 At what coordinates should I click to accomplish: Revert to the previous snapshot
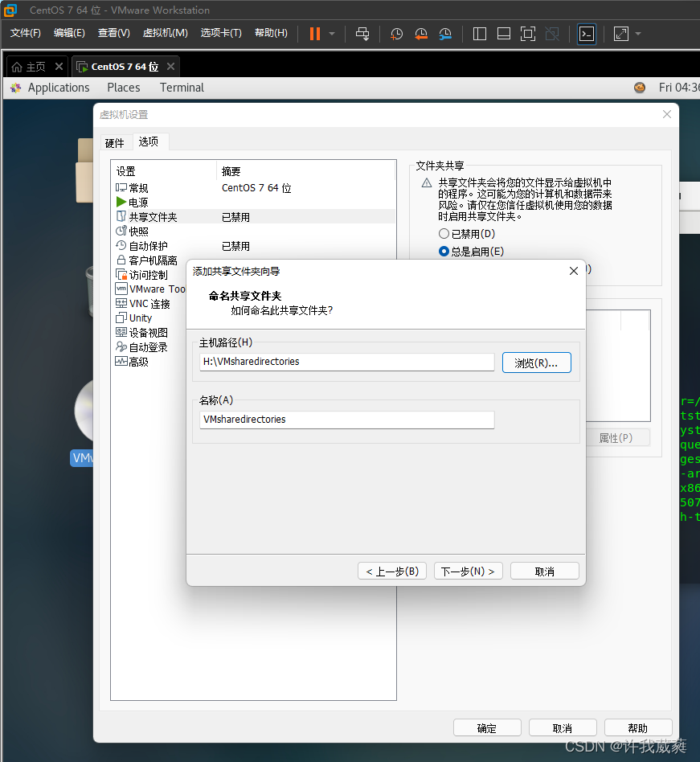(x=420, y=34)
